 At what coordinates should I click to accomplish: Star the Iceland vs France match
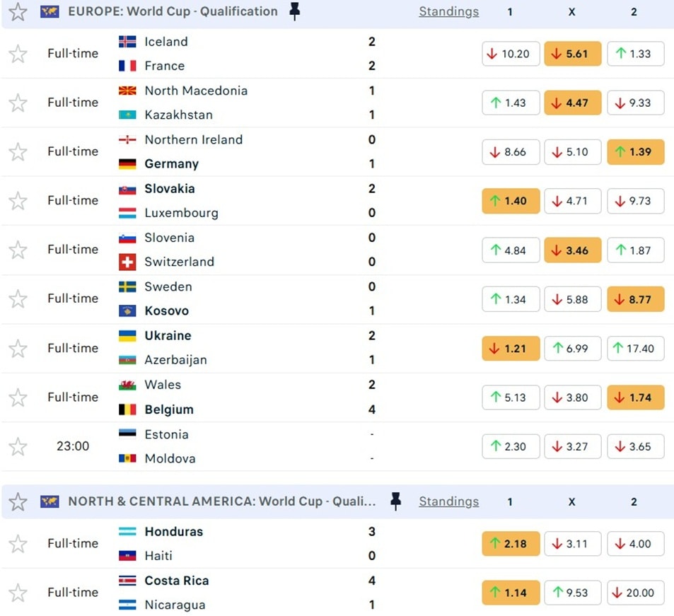point(18,54)
